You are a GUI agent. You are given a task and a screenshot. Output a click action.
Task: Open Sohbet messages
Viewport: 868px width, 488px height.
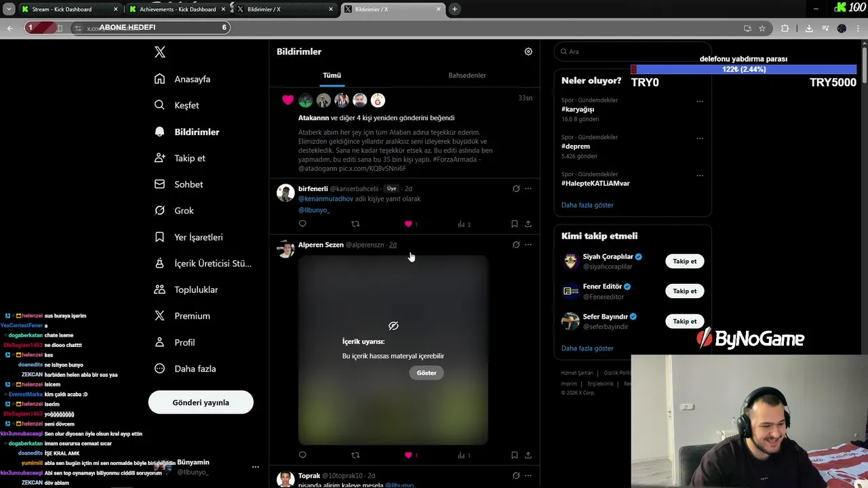coord(179,184)
